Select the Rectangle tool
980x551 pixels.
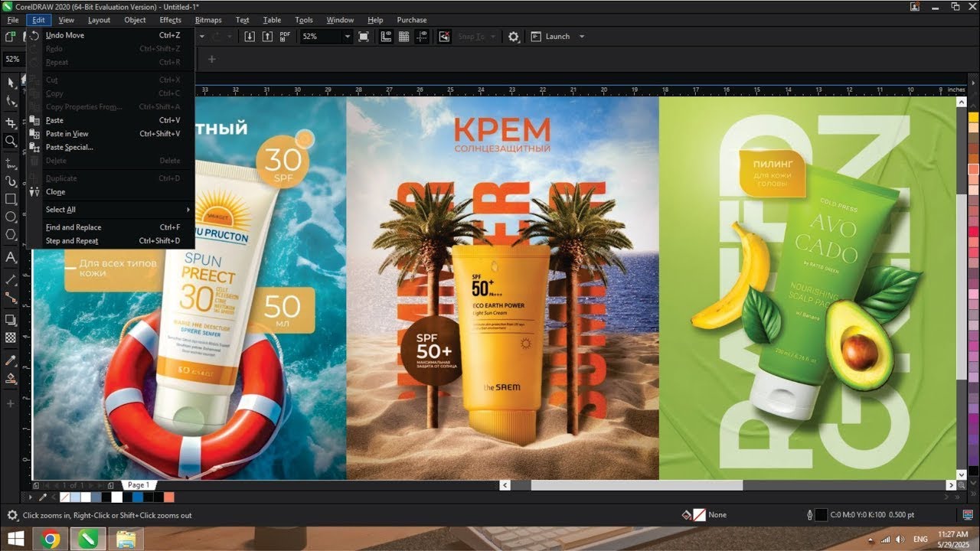point(11,199)
